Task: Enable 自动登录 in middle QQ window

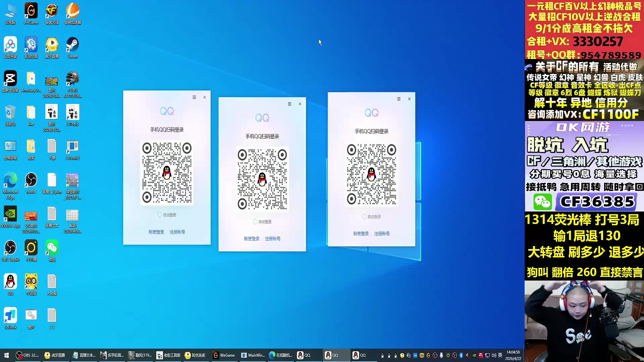Action: coord(255,222)
